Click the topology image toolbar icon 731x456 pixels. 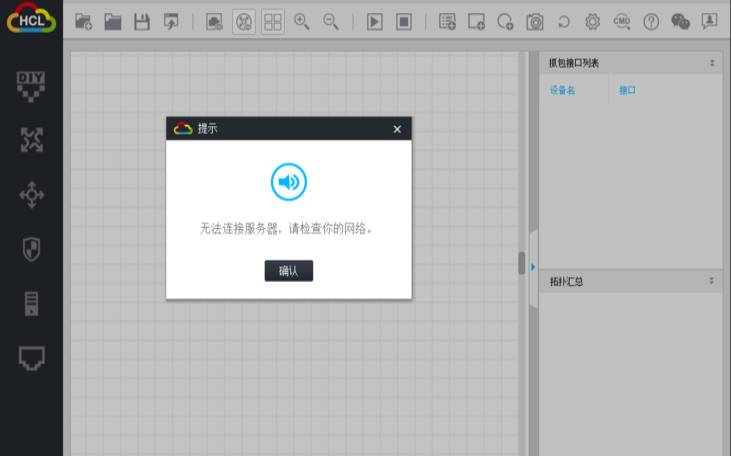[214, 21]
